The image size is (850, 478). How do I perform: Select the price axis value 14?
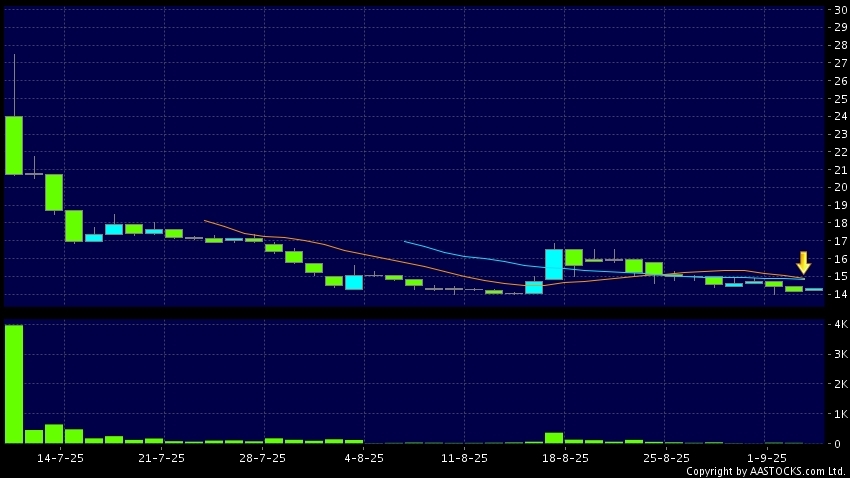coord(841,294)
